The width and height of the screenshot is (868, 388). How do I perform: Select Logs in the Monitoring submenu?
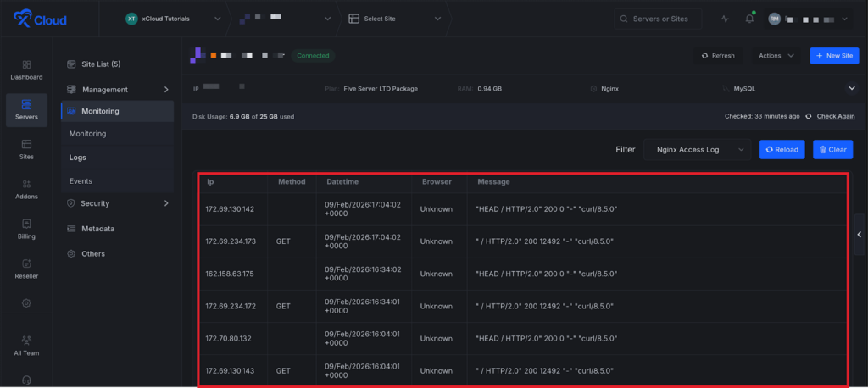tap(78, 158)
